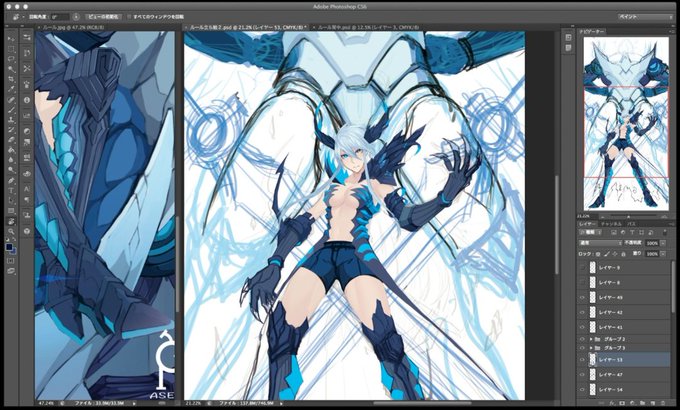The height and width of the screenshot is (410, 680).
Task: Toggle lock all padlock in Layers
Action: coord(624,254)
